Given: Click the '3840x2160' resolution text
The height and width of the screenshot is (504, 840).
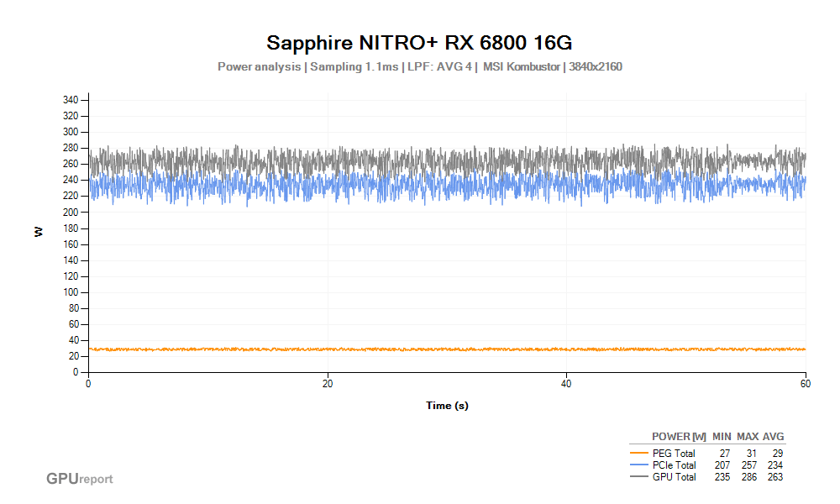Looking at the screenshot, I should point(596,67).
